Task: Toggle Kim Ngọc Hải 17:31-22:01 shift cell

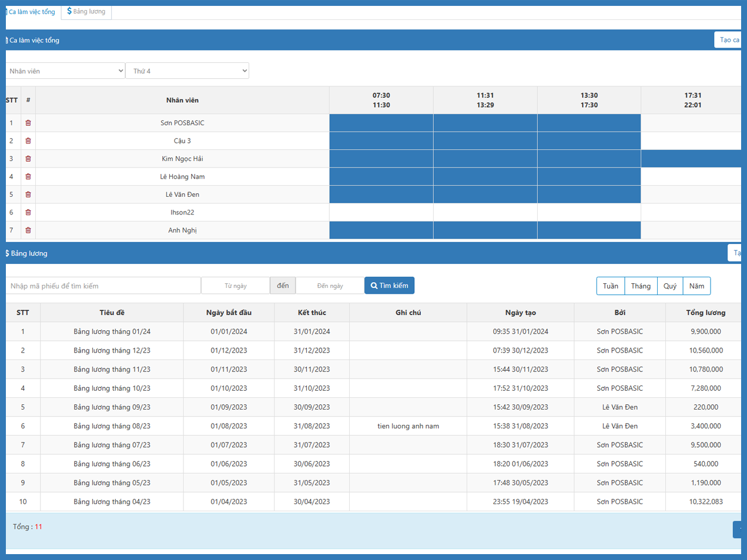Action: [692, 159]
